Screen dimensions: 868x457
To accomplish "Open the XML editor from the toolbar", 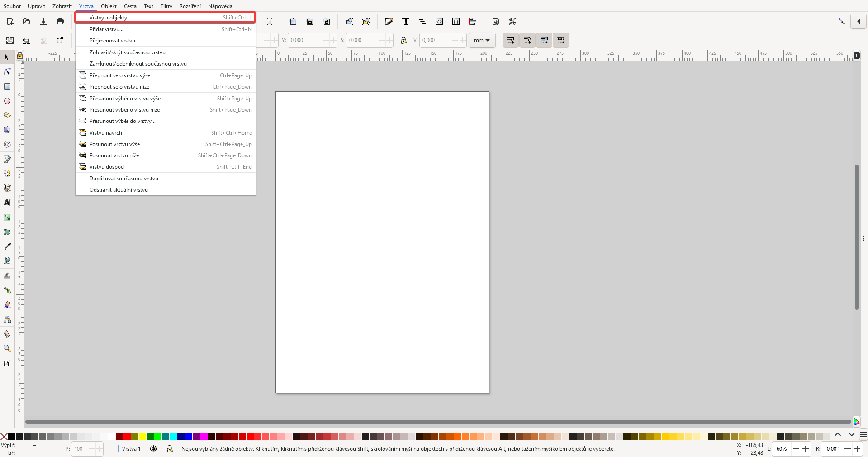I will (439, 21).
